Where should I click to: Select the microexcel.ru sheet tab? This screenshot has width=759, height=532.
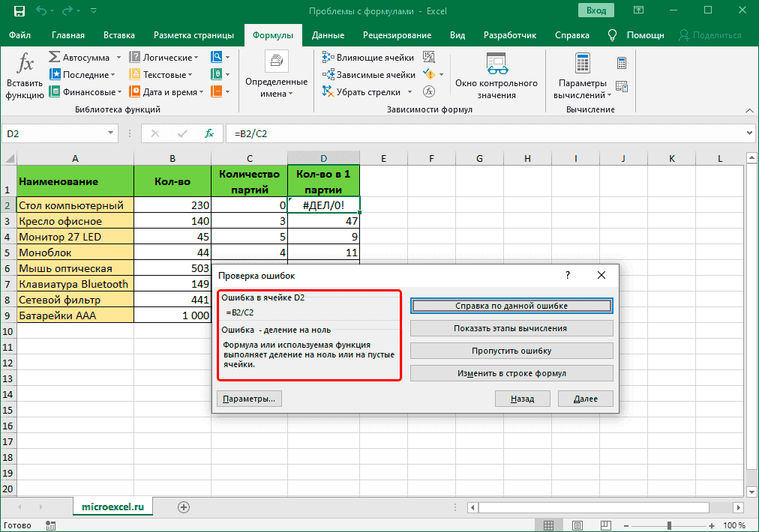pyautogui.click(x=112, y=507)
